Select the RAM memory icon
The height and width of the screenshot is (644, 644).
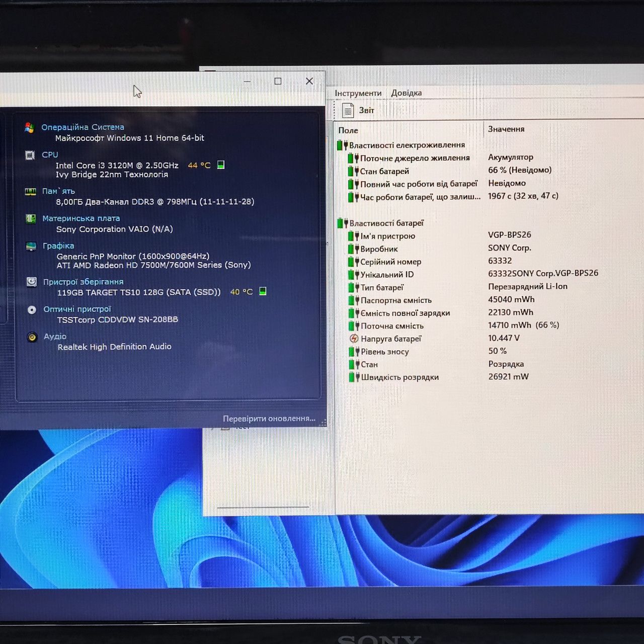click(x=31, y=191)
